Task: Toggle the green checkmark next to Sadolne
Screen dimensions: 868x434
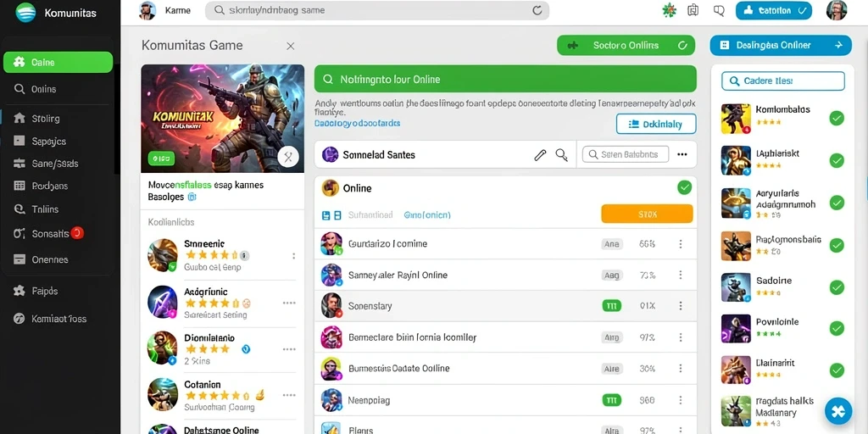Action: (837, 287)
